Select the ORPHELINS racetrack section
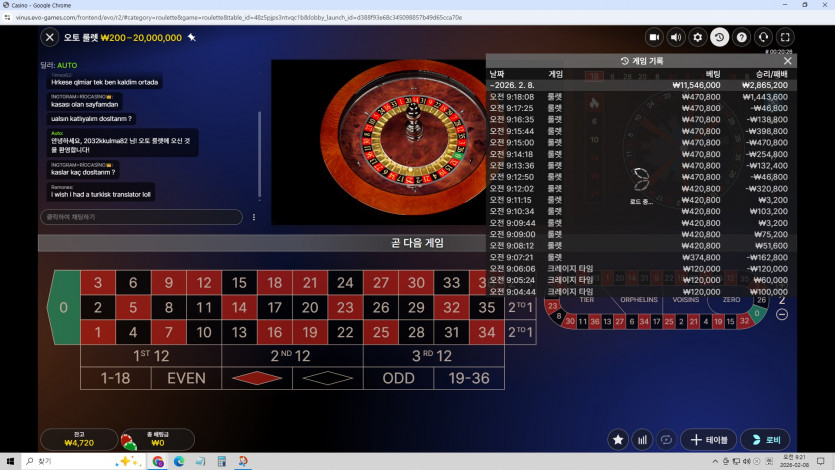Image resolution: width=835 pixels, height=470 pixels. pyautogui.click(x=639, y=299)
